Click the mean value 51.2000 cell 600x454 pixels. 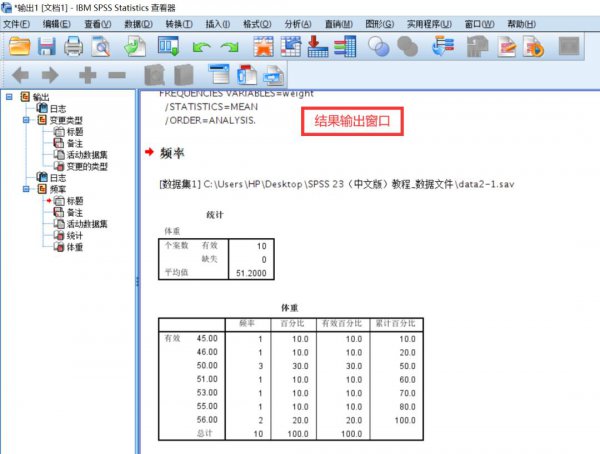click(251, 273)
